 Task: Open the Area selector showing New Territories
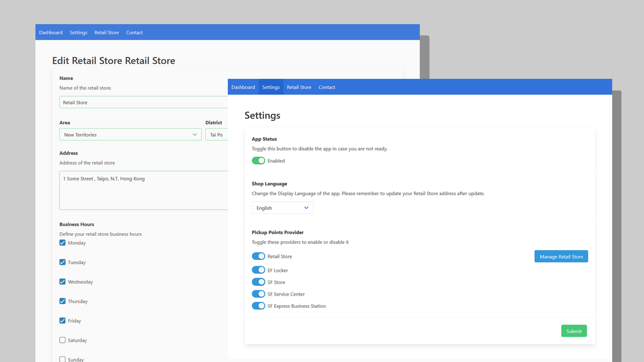(130, 134)
